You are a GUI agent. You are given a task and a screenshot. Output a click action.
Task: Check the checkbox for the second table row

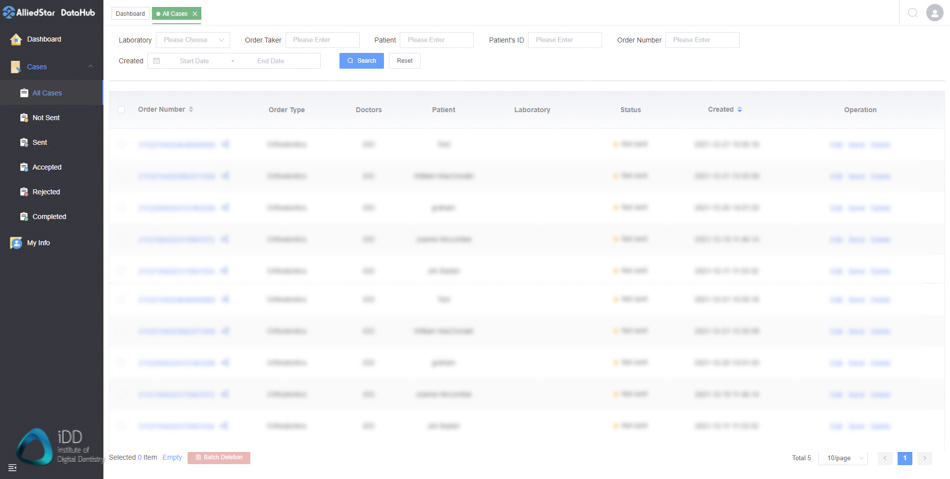(122, 176)
